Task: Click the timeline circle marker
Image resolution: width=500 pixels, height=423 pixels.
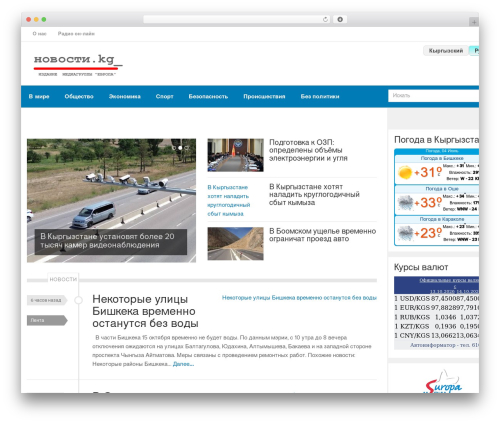Action: [x=78, y=300]
